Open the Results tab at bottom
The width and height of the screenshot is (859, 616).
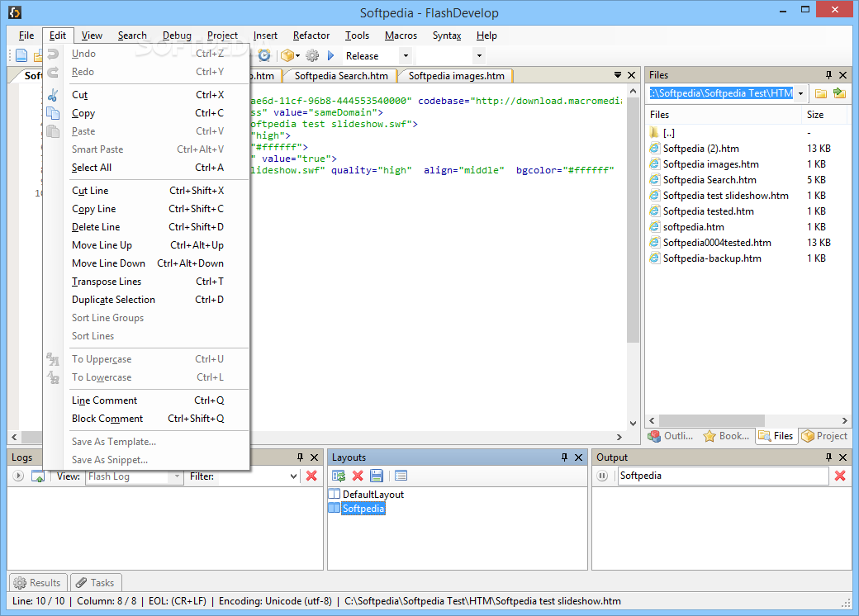37,583
